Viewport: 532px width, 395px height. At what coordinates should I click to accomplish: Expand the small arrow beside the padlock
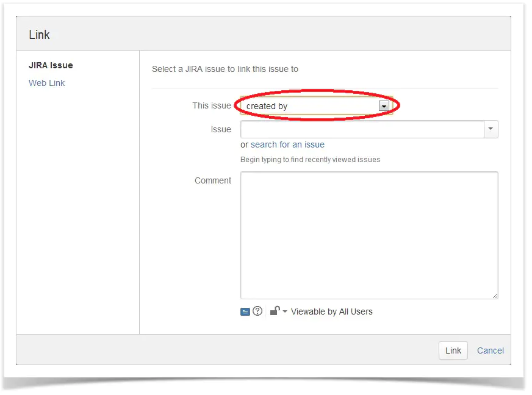(x=285, y=312)
